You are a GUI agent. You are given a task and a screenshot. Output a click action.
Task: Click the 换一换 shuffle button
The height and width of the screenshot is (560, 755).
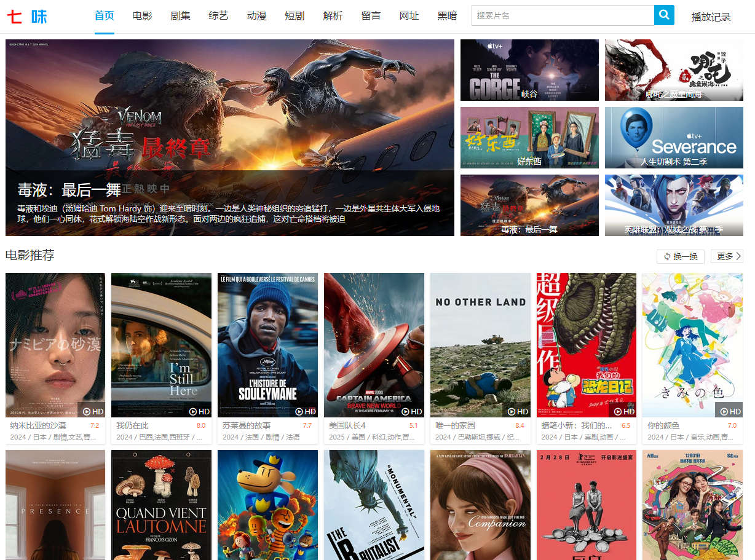[681, 256]
